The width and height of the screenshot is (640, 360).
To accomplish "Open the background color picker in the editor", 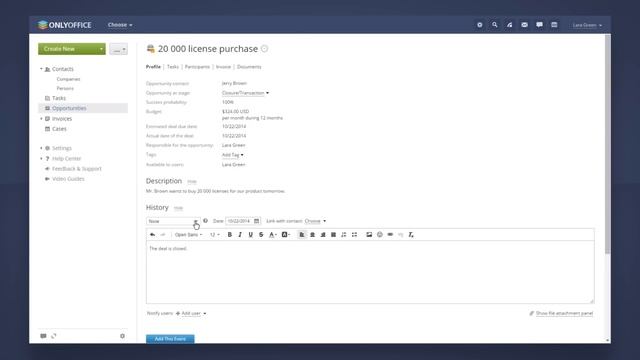I will [x=286, y=235].
